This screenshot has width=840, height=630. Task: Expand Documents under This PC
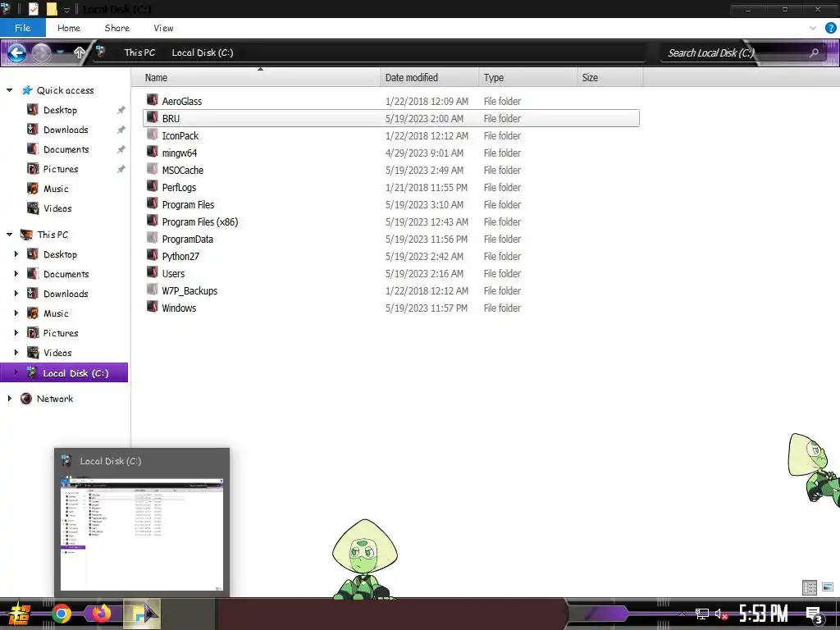(16, 274)
